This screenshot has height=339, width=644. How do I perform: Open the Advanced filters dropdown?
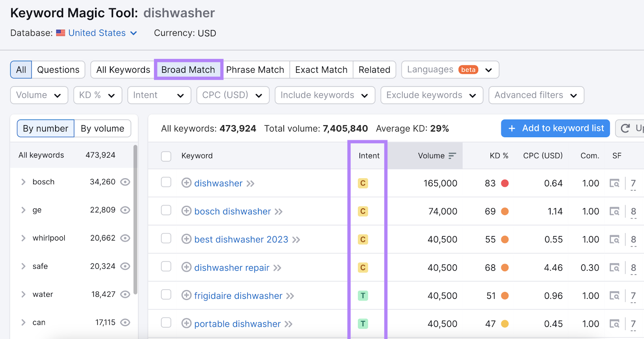[536, 95]
